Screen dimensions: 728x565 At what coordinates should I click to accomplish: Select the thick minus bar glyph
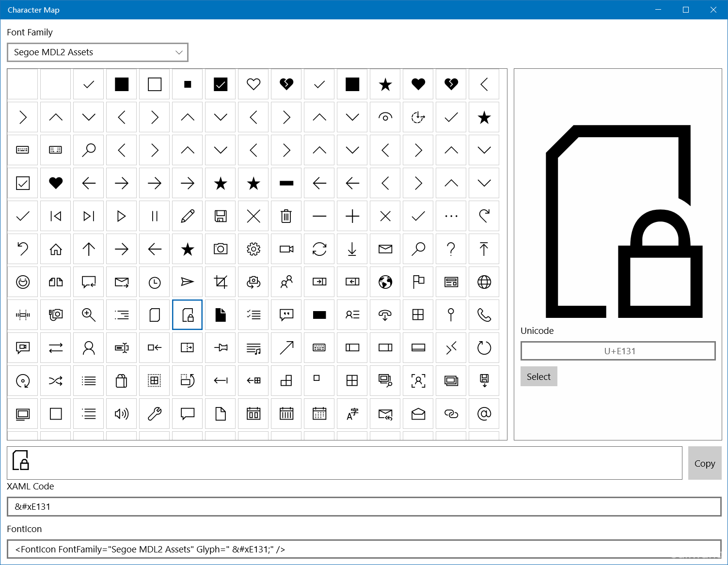point(286,183)
